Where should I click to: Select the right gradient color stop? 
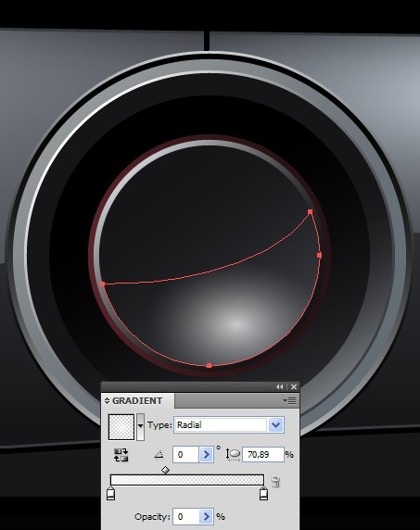tap(263, 493)
